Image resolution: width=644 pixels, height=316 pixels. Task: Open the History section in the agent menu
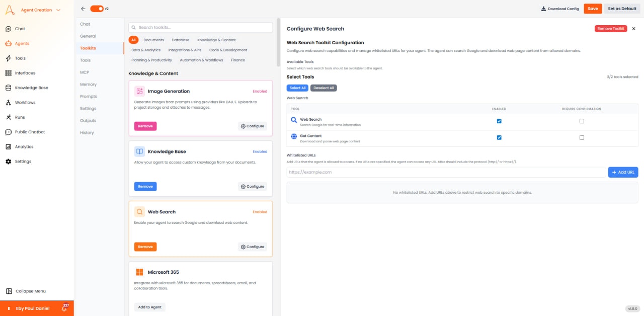pyautogui.click(x=86, y=132)
